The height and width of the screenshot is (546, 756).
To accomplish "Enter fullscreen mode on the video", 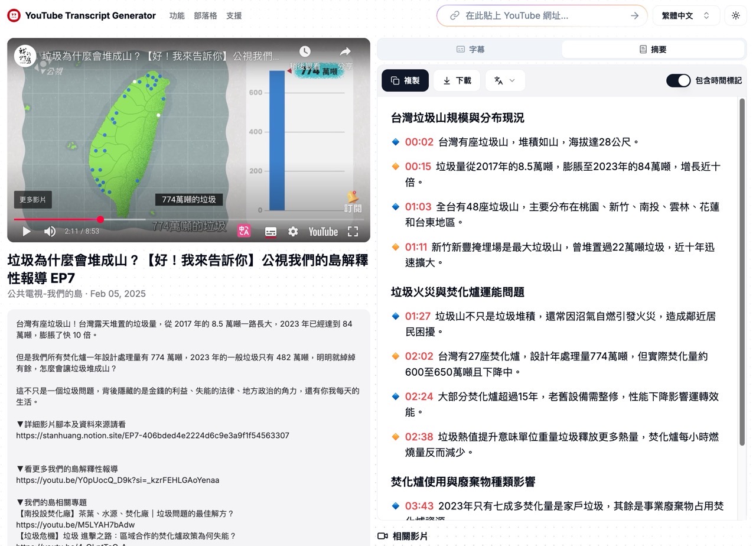I will click(353, 232).
